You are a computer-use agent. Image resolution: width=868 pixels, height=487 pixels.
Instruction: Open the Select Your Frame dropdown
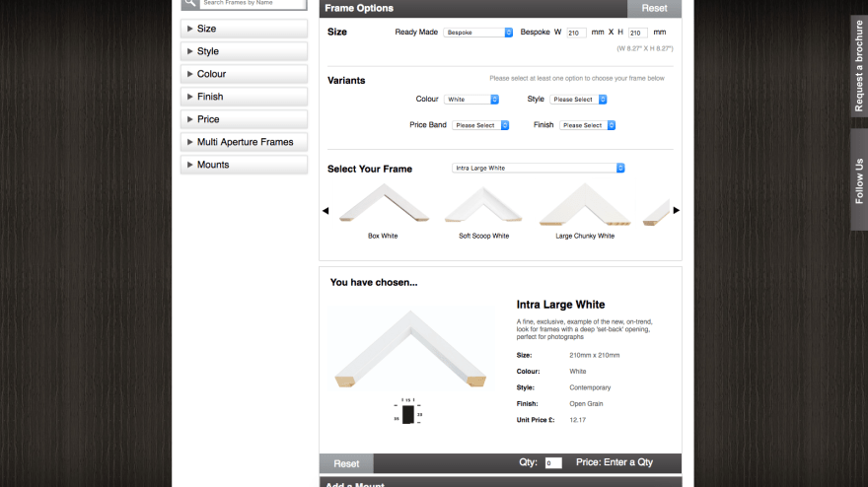(x=539, y=168)
